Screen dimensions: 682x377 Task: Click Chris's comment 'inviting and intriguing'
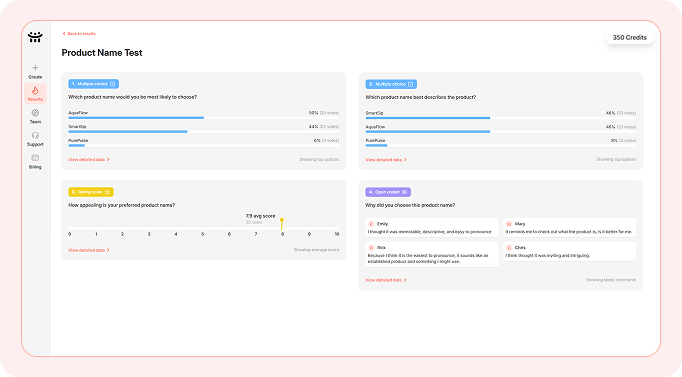pos(548,256)
